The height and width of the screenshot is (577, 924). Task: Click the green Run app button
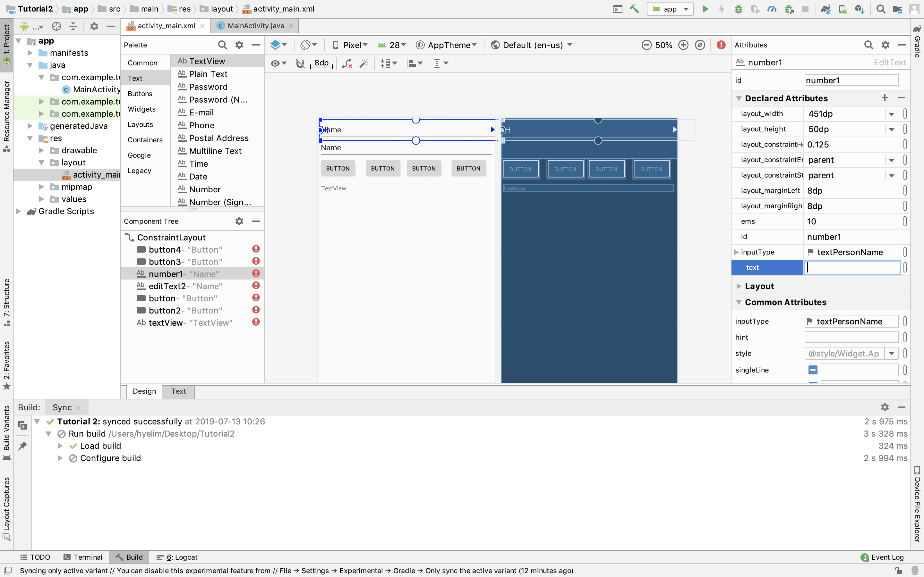coord(705,9)
